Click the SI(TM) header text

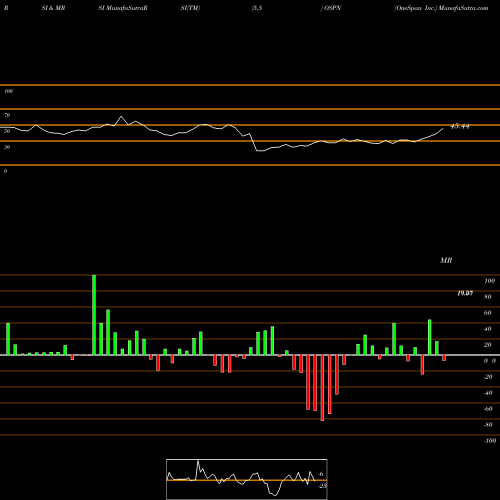coord(190,8)
